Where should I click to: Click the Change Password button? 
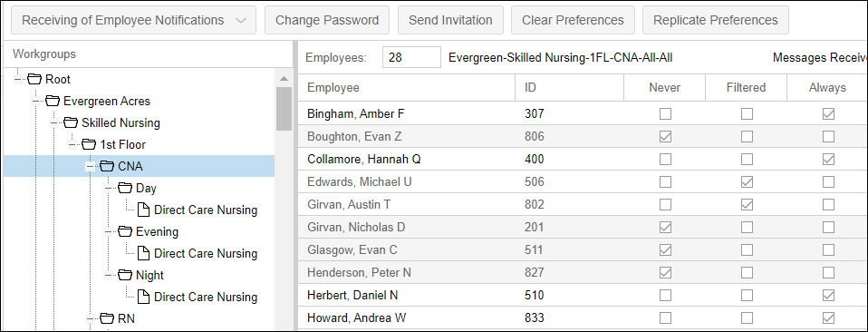pos(327,20)
